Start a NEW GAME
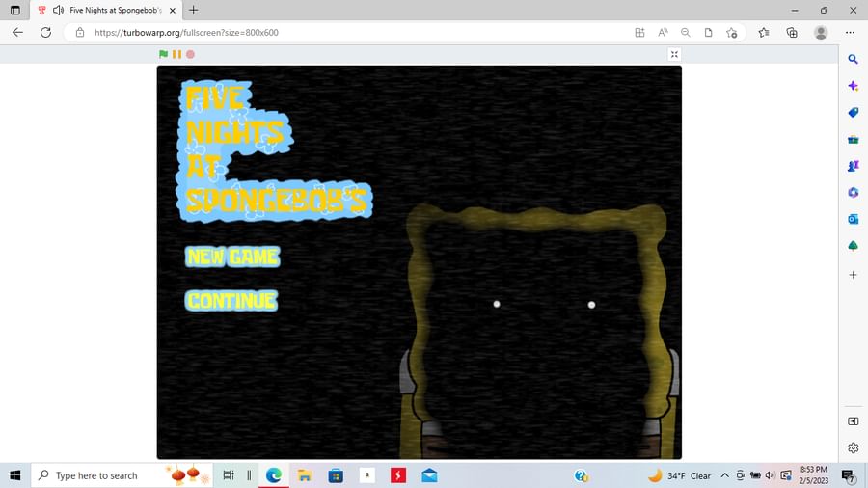Image resolution: width=868 pixels, height=488 pixels. 232,257
